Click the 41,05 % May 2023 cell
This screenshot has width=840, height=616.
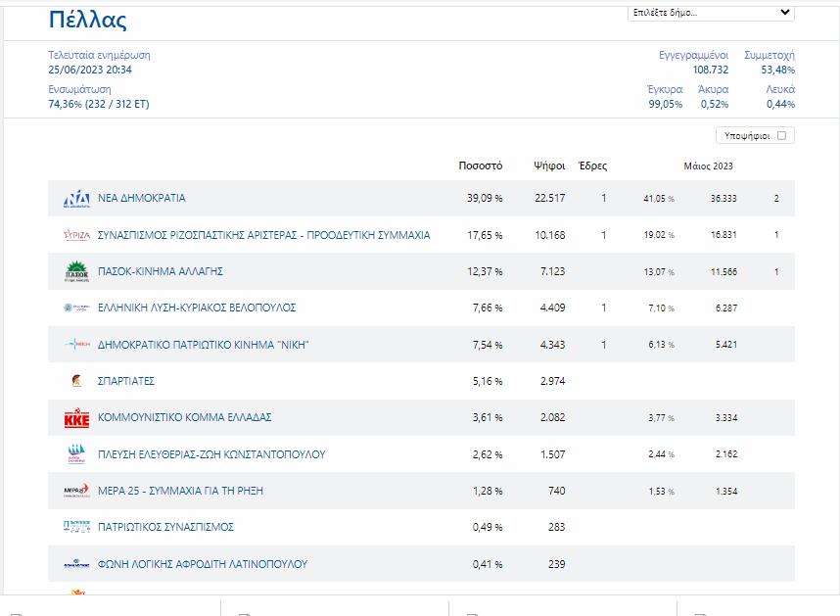pos(659,199)
